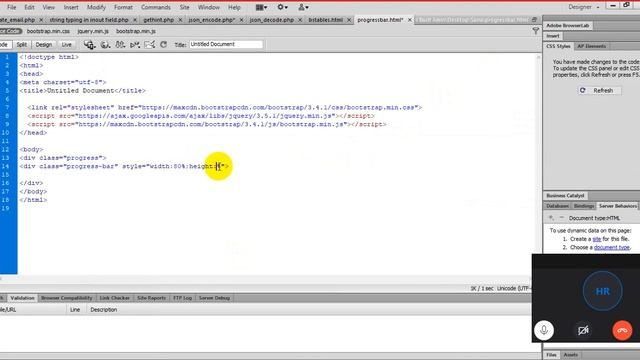This screenshot has height=360, width=640.
Task: Select the AP Elements tab
Action: [591, 46]
